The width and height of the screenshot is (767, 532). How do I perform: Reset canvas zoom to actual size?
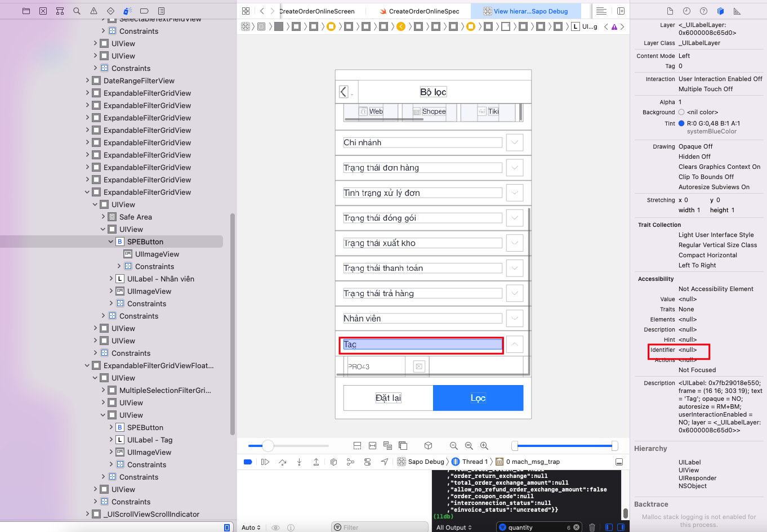(x=469, y=445)
